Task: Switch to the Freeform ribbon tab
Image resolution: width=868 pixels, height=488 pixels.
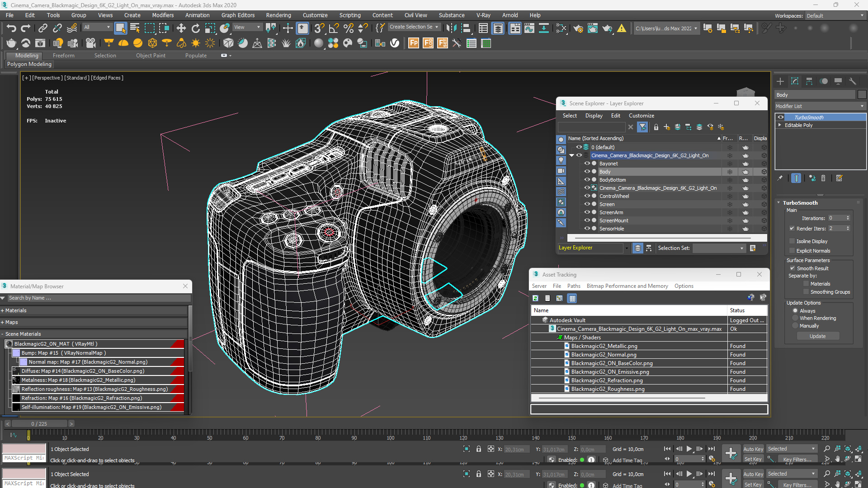Action: click(x=63, y=56)
